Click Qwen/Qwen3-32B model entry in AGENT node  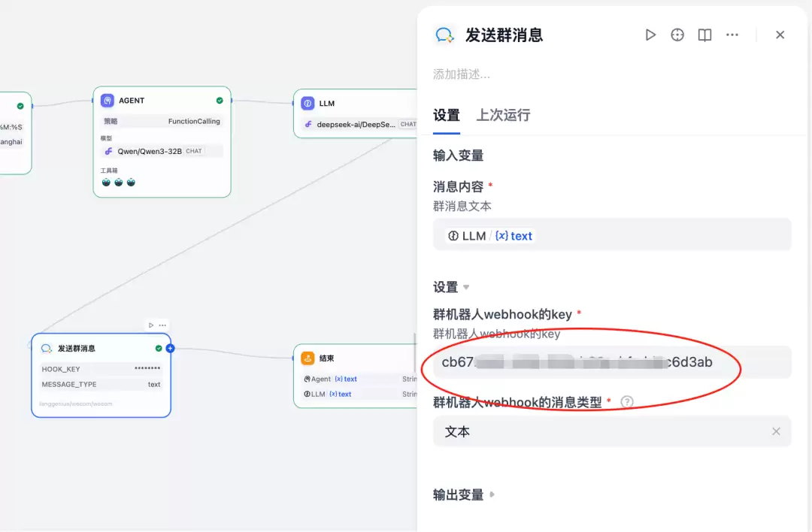pos(162,151)
